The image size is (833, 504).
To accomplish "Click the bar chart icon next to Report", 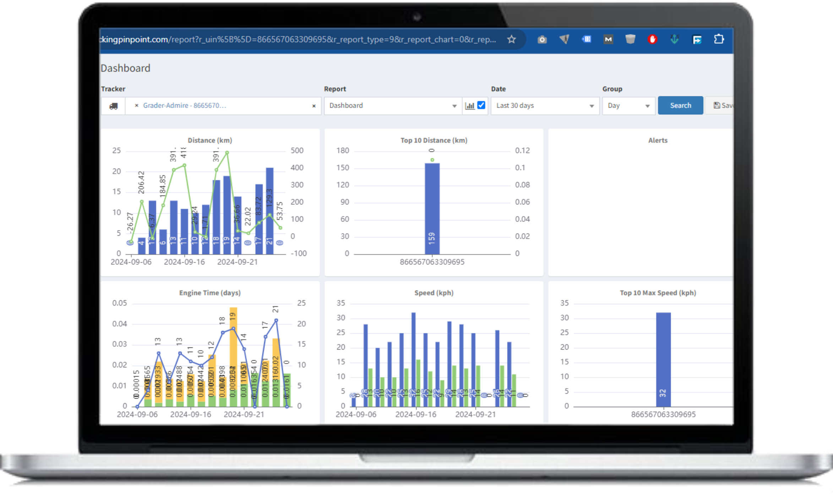I will [x=470, y=106].
